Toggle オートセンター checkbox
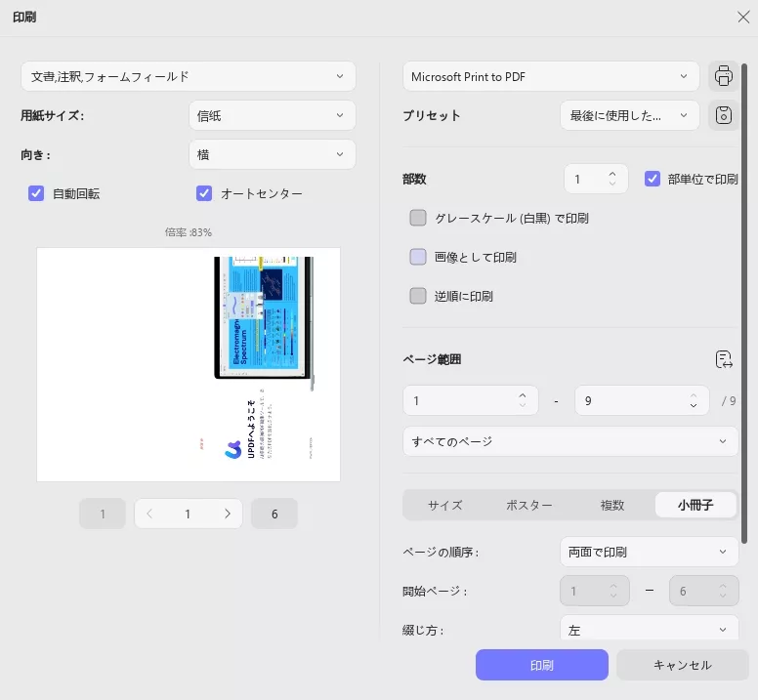758x700 pixels. 204,193
